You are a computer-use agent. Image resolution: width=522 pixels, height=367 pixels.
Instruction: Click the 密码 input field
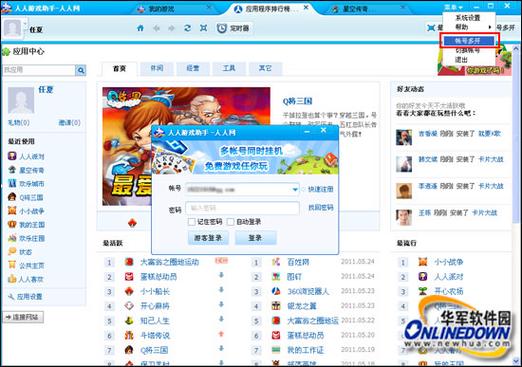[242, 208]
